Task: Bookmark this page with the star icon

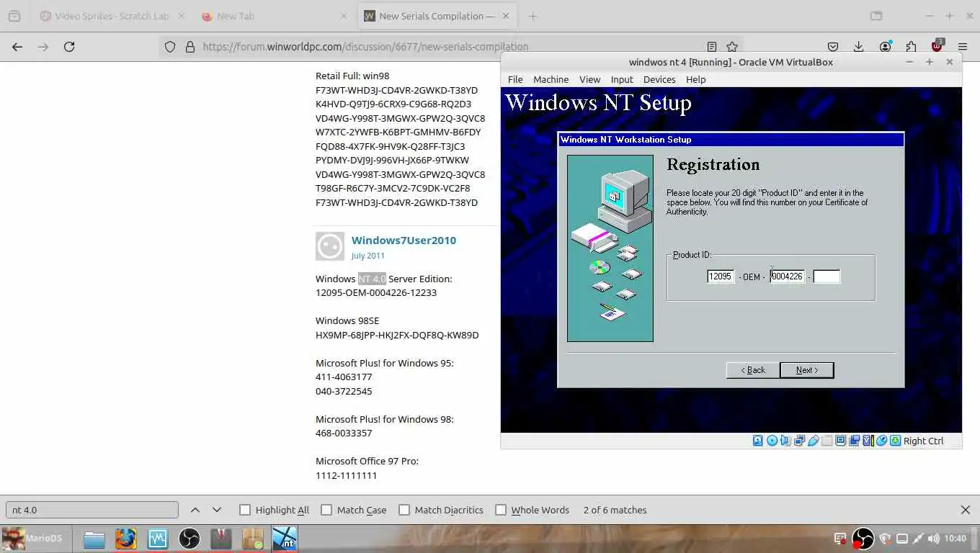Action: click(x=732, y=47)
